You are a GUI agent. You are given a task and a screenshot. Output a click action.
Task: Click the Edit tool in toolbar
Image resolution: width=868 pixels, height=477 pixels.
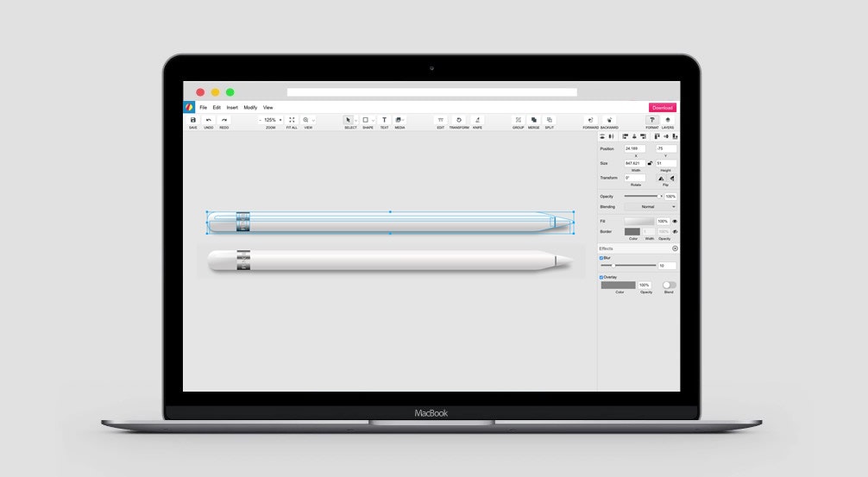[x=441, y=120]
